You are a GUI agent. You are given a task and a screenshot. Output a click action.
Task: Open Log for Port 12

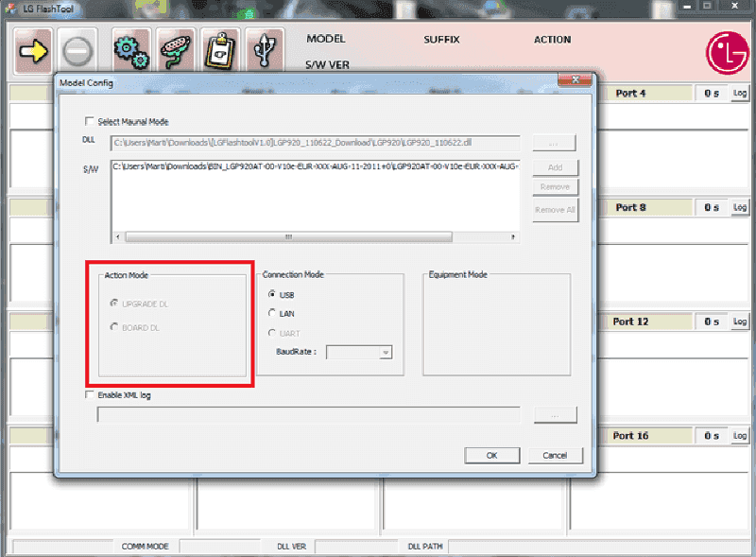740,322
